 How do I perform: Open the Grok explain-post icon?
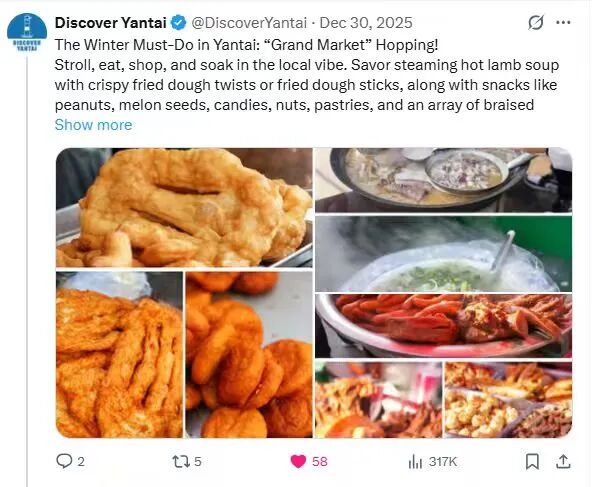click(x=535, y=22)
